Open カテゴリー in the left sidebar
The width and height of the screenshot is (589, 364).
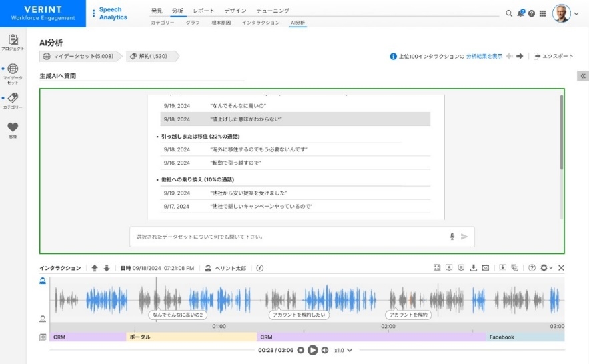(x=13, y=101)
